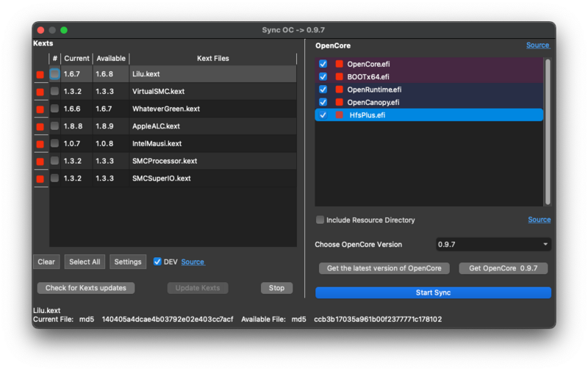Select the SMCSuperIO.kext file name
This screenshot has height=371, width=588.
[161, 179]
